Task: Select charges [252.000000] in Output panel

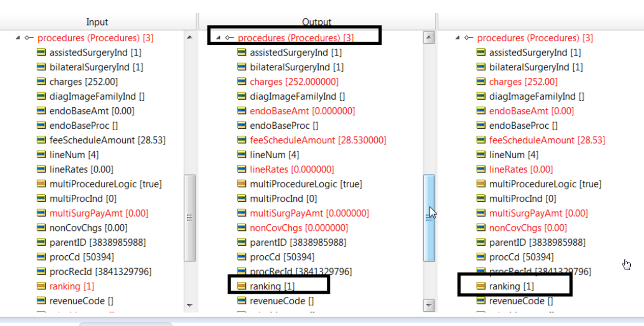Action: [294, 82]
